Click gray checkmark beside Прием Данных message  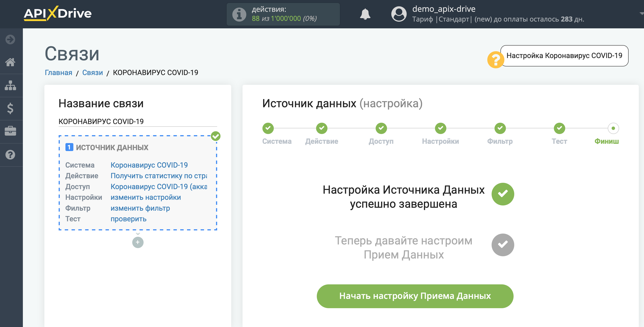click(x=503, y=245)
